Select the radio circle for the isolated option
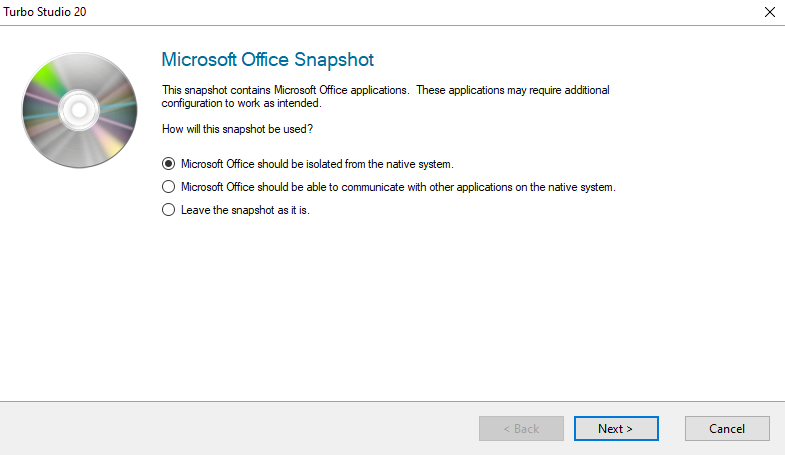Image resolution: width=785 pixels, height=455 pixels. click(x=168, y=164)
